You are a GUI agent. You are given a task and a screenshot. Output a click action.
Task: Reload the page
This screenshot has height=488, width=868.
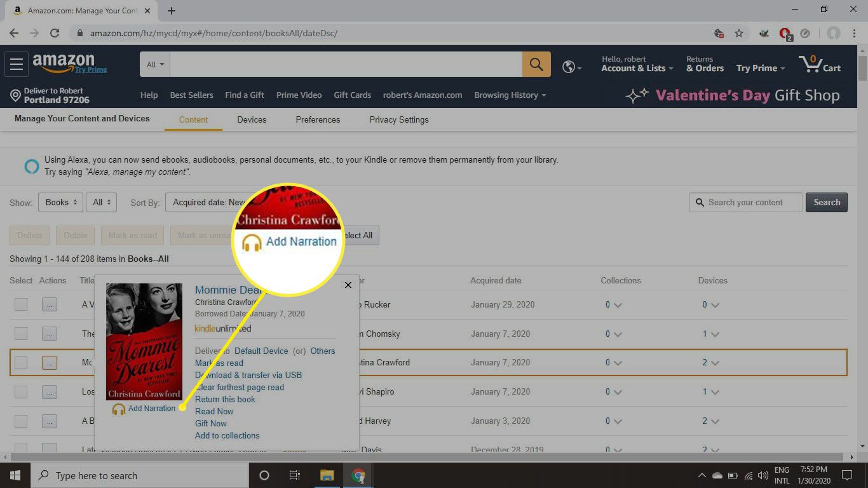[55, 33]
